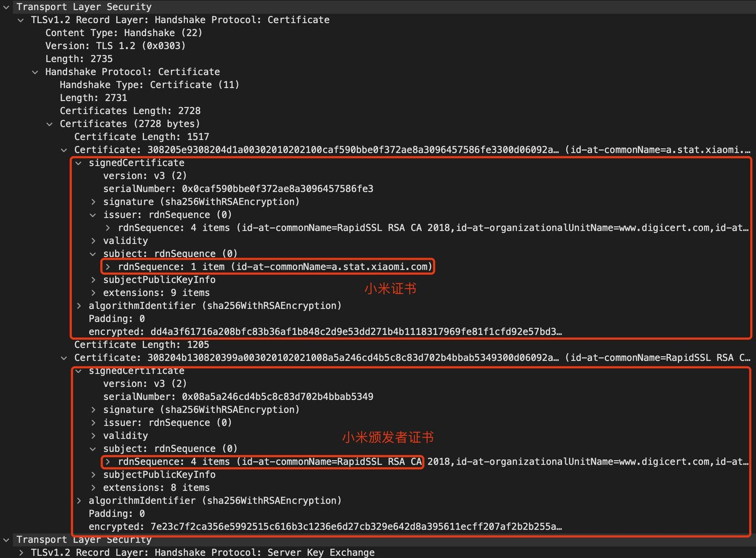Collapse the top Transport Layer Security tree
Viewport: 756px width, 558px height.
(6, 7)
